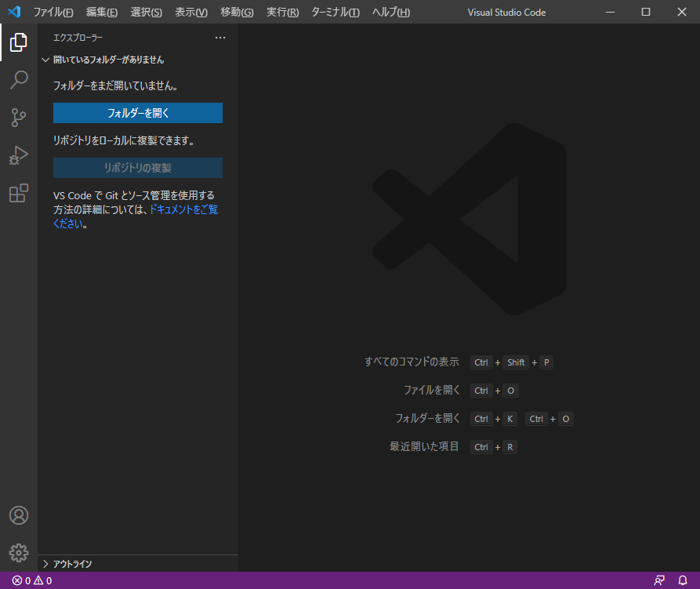Click the Shift key hint

516,362
